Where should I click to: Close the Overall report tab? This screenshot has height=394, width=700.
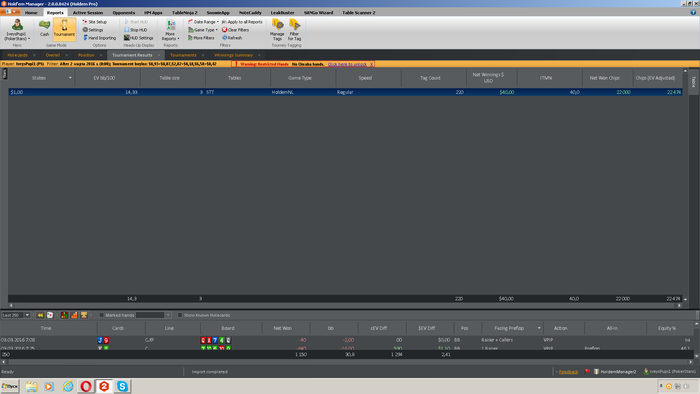click(x=67, y=55)
